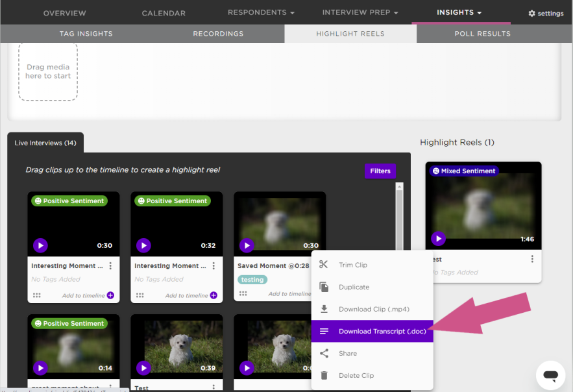This screenshot has width=573, height=392.
Task: Switch to the Tag Insights tab
Action: (86, 34)
